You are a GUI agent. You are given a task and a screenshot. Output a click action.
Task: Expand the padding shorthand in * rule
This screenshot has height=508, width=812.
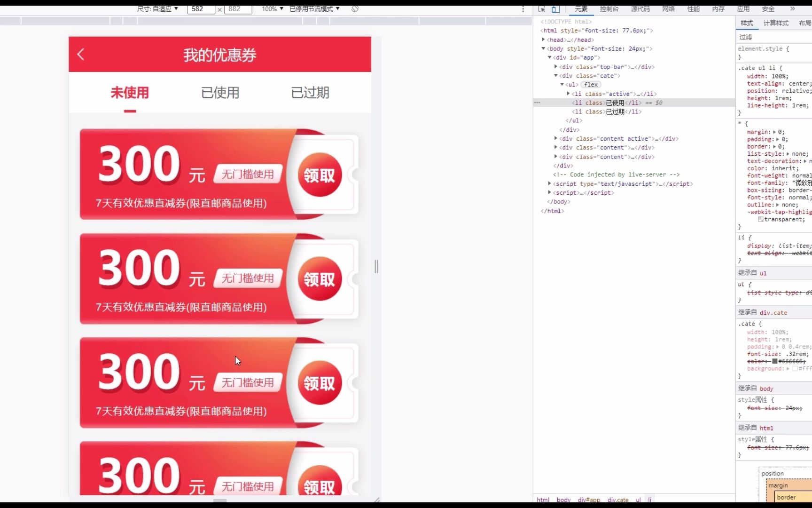click(x=778, y=139)
